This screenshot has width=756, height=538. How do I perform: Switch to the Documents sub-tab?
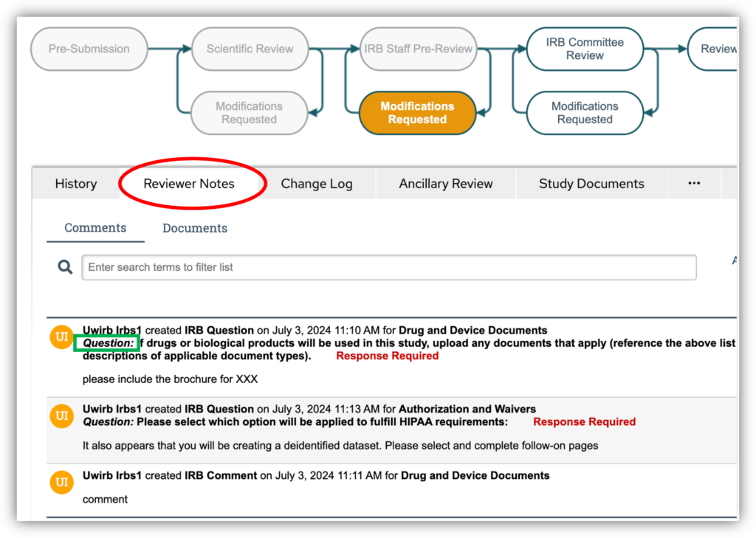coord(194,228)
